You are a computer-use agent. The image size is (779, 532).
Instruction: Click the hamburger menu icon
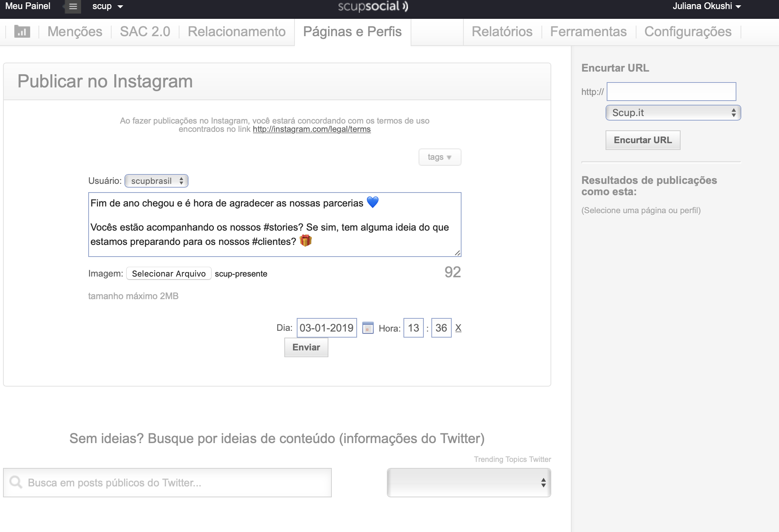(73, 6)
